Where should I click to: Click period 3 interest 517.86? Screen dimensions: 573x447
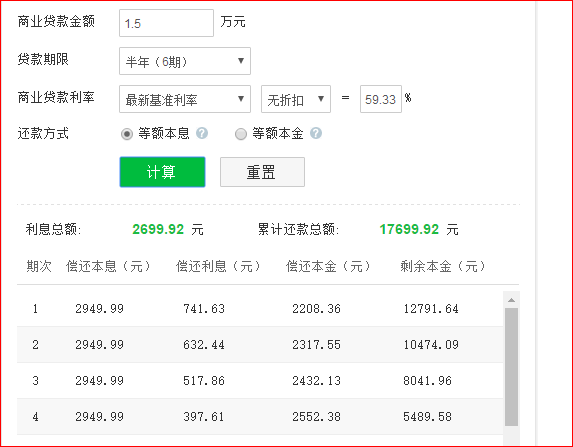coord(204,381)
